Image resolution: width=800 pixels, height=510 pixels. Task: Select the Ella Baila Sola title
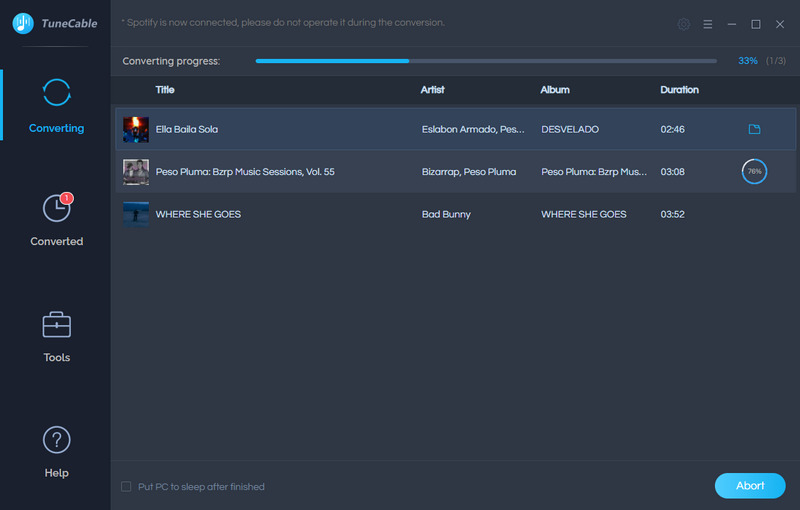point(187,130)
